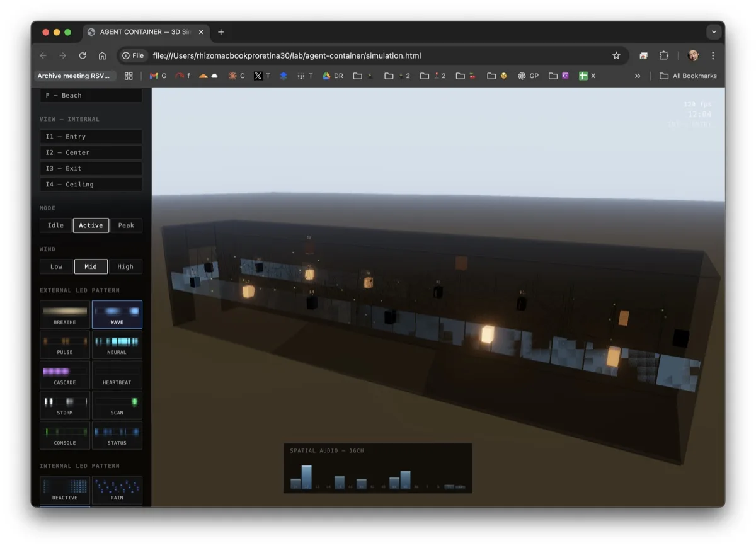This screenshot has width=756, height=548.
Task: Select the Storm external LED pattern
Action: point(65,405)
